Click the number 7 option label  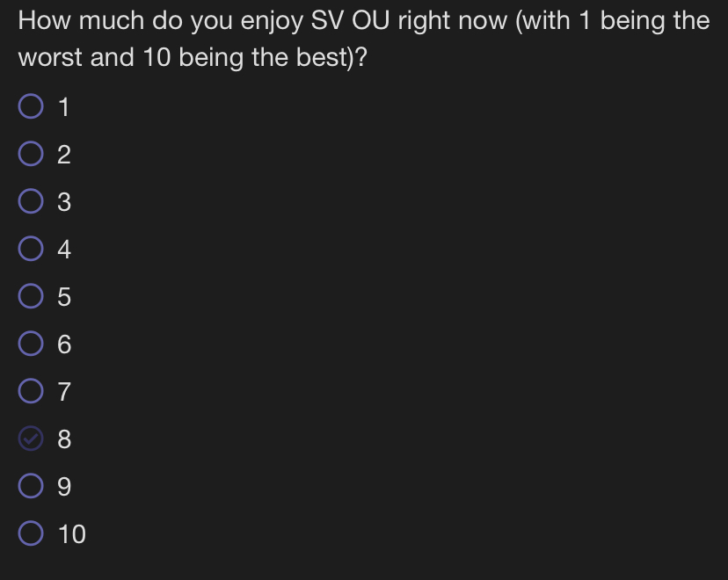pos(64,392)
